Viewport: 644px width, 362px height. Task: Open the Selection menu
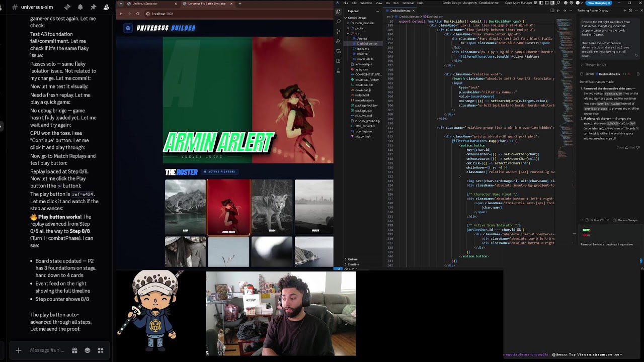[x=366, y=3]
